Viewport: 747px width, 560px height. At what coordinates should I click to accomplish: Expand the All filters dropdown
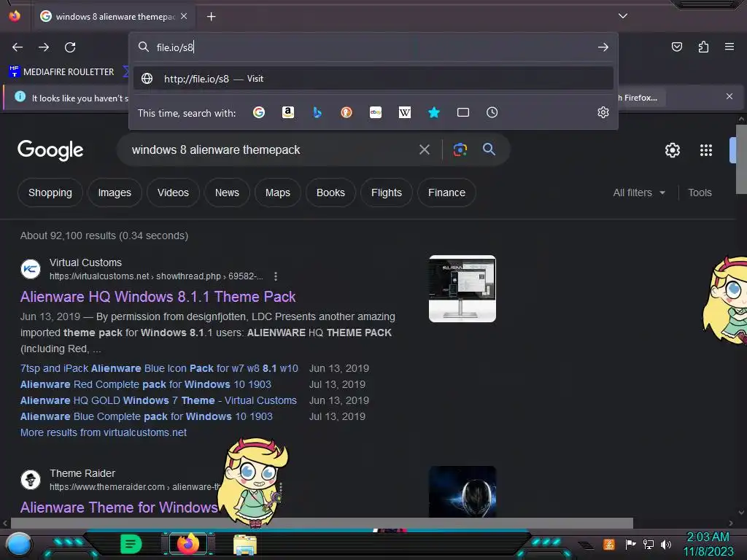639,192
